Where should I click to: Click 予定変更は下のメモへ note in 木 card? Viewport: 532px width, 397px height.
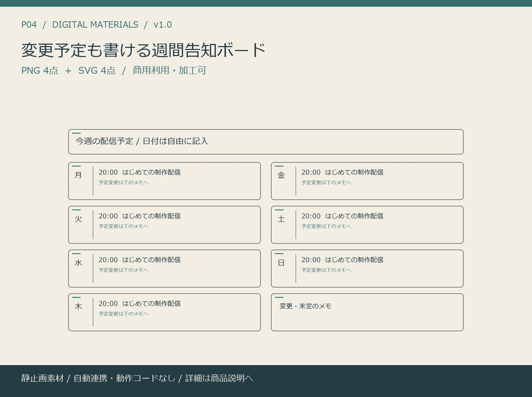[x=124, y=313]
